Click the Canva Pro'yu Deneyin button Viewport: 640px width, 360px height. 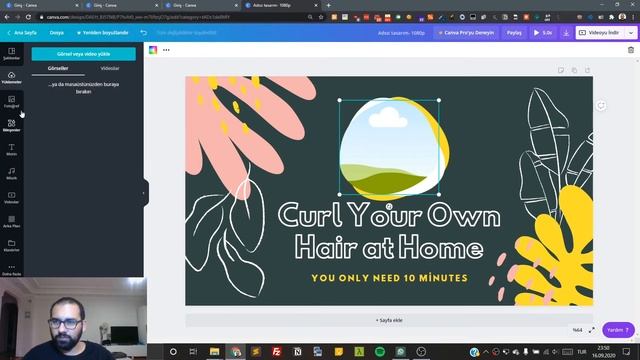point(466,33)
